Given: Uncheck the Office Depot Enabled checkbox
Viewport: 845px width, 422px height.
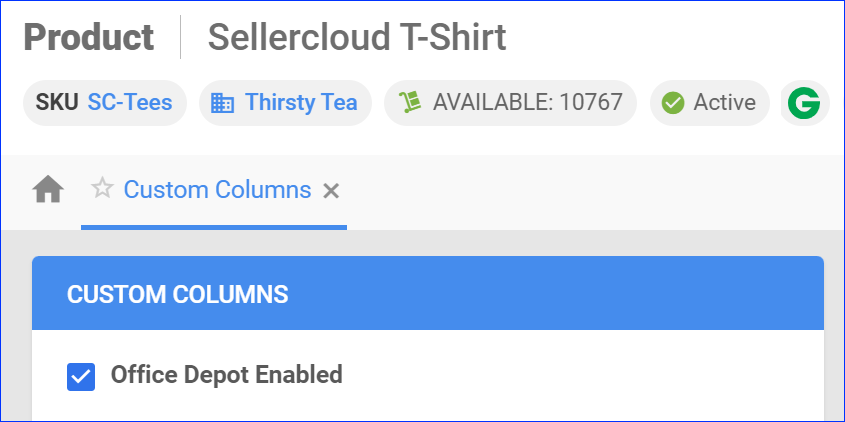Looking at the screenshot, I should click(x=81, y=376).
